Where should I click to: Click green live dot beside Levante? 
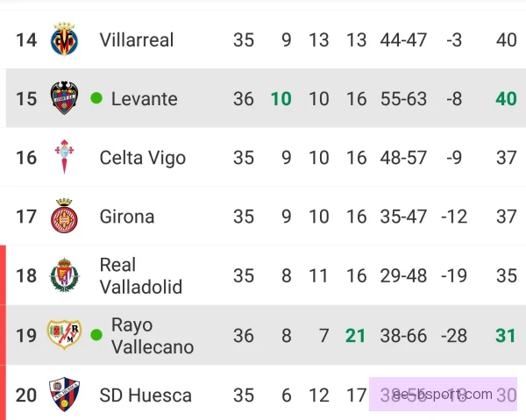pyautogui.click(x=96, y=98)
